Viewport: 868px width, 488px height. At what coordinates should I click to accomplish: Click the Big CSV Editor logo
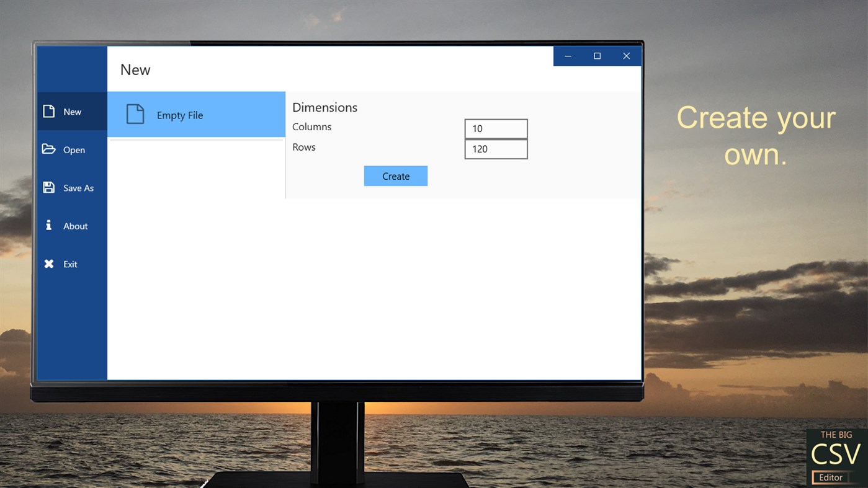836,456
